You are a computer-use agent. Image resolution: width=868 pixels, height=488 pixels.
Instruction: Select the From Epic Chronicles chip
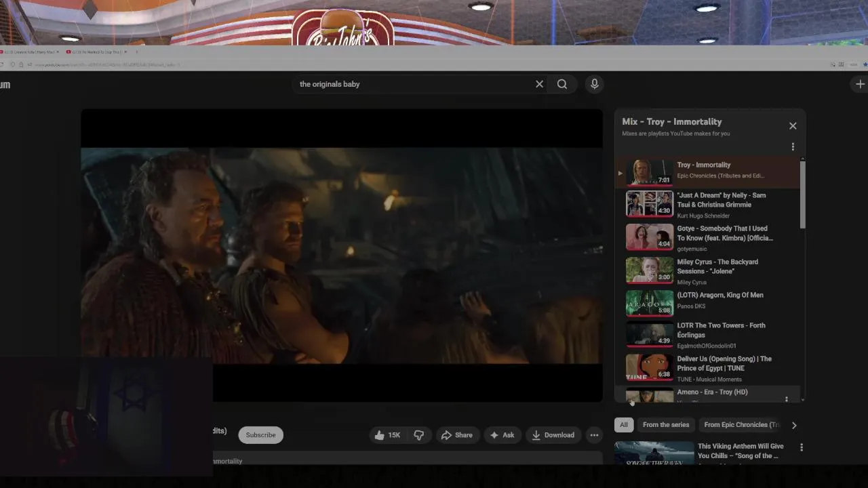742,425
